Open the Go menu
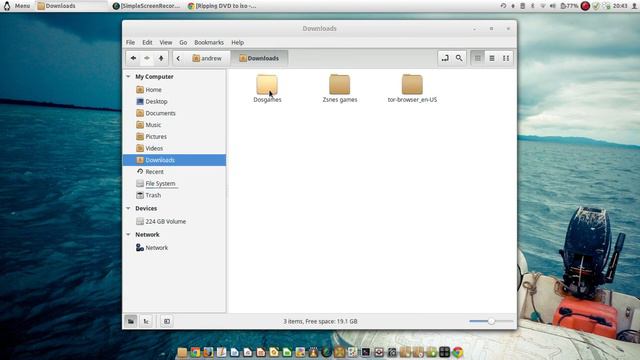The image size is (640, 360). [183, 42]
